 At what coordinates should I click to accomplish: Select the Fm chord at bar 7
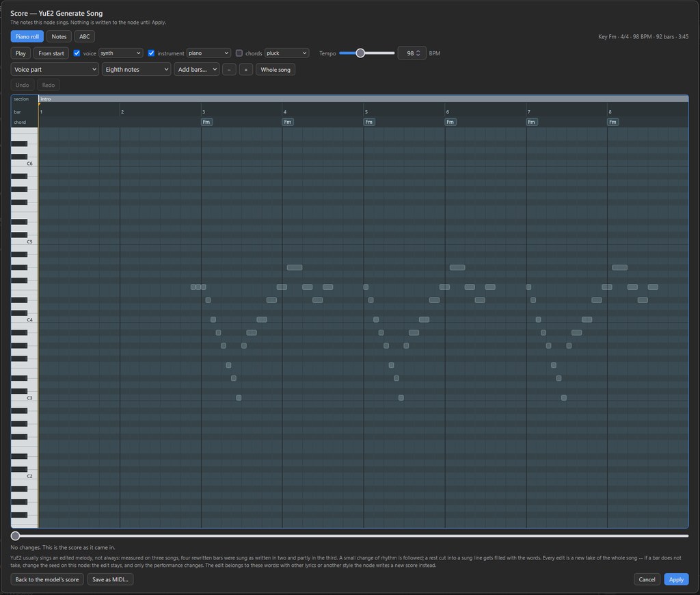(x=531, y=122)
